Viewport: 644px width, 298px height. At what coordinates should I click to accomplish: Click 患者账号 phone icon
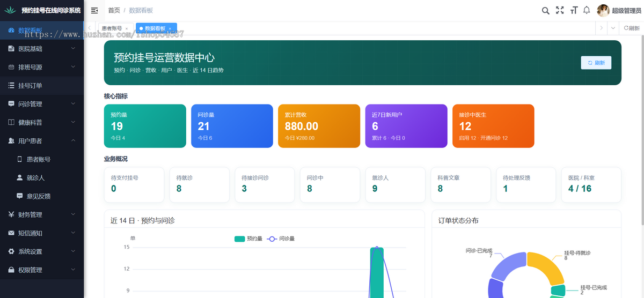pos(20,159)
